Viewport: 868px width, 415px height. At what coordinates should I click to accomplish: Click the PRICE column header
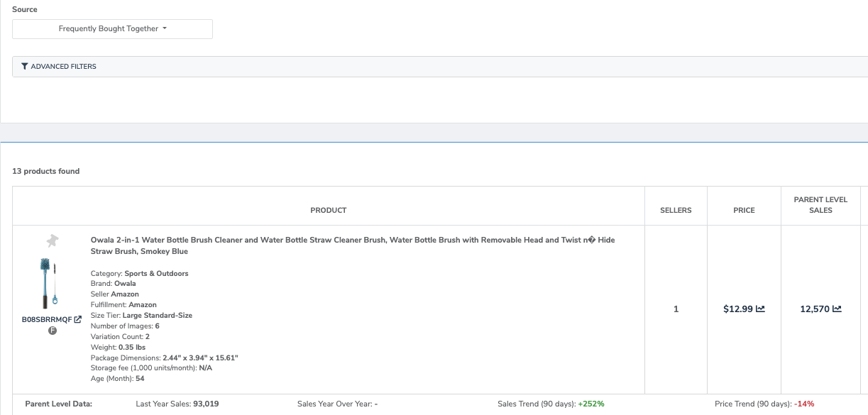tap(744, 210)
